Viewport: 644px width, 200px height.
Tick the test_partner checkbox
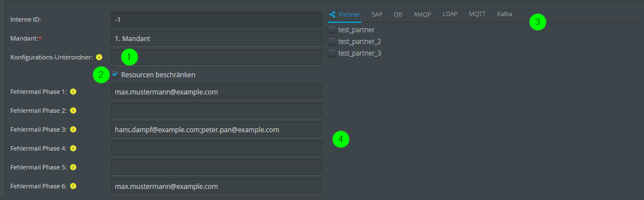pos(332,29)
